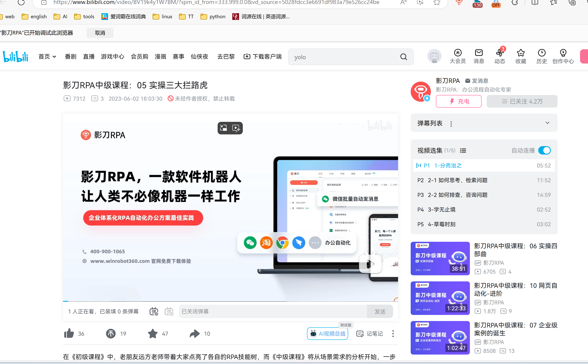Open the 漫画 navigation item
The image size is (588, 364).
160,57
